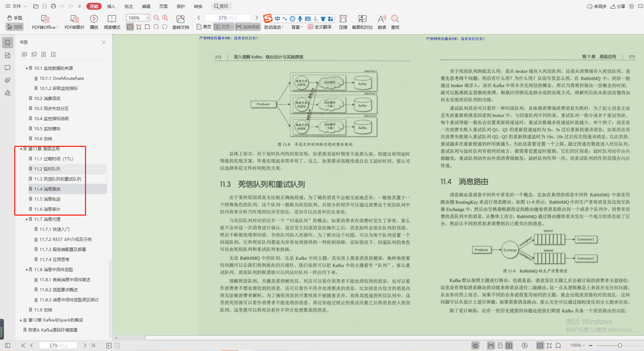Screen dimensions: 644x351
Task: Toggle eye protection mode in status bar
Action: [x=475, y=345]
